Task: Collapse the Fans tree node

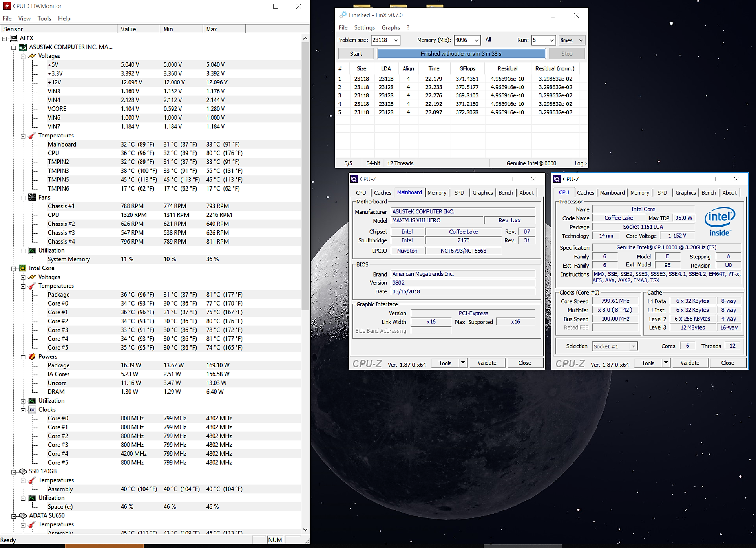Action: 23,198
